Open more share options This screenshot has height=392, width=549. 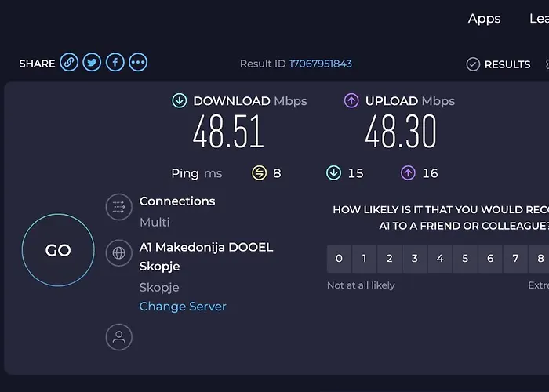click(x=138, y=63)
